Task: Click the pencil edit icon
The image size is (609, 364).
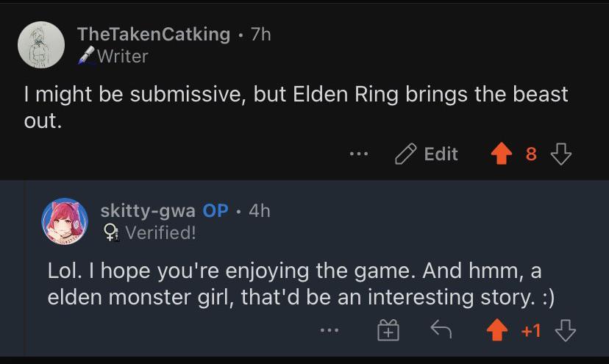Action: (405, 154)
